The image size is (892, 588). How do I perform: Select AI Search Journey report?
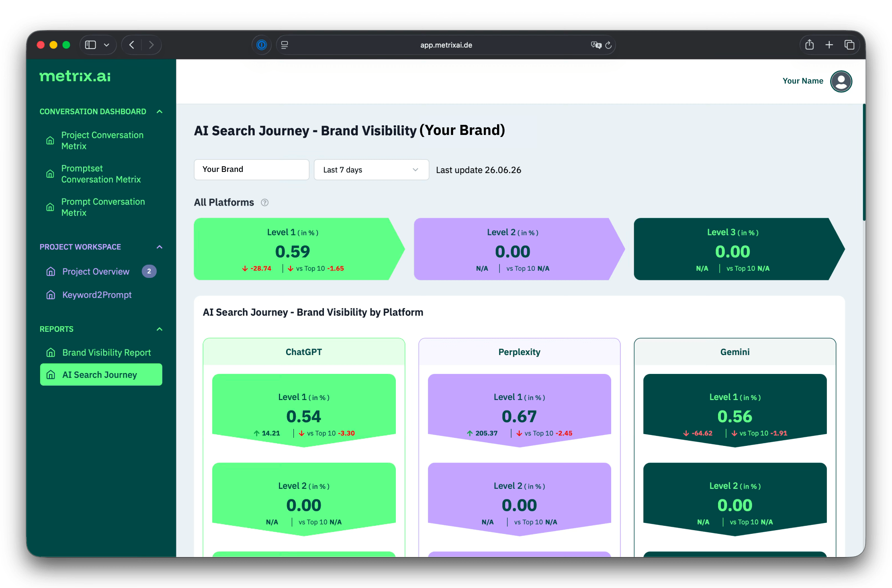[101, 375]
